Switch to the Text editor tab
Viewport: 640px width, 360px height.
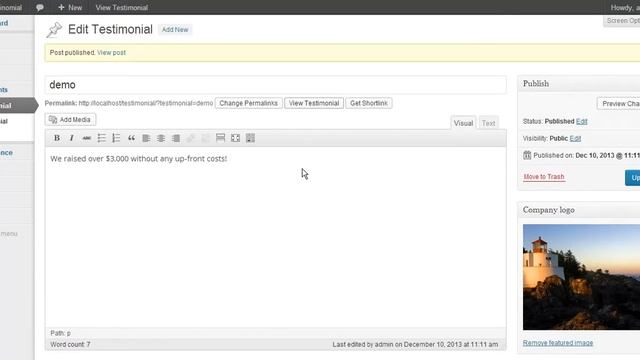pyautogui.click(x=488, y=123)
